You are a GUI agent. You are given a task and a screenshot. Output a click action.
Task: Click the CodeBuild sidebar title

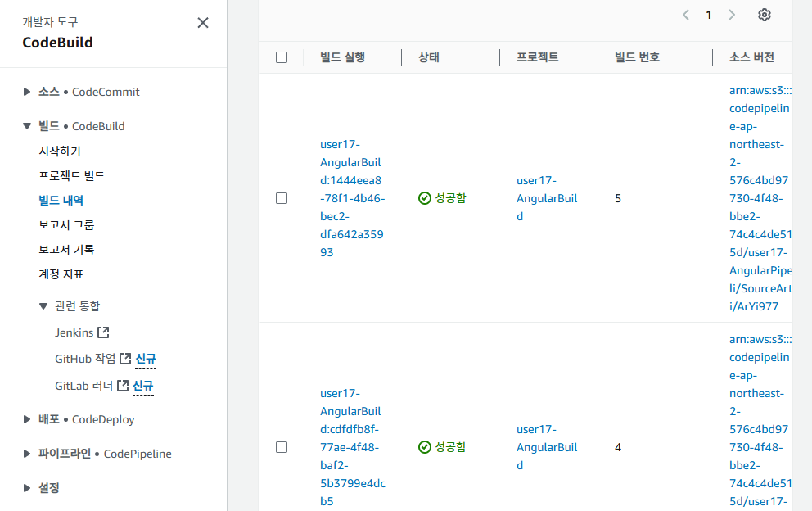coord(57,43)
